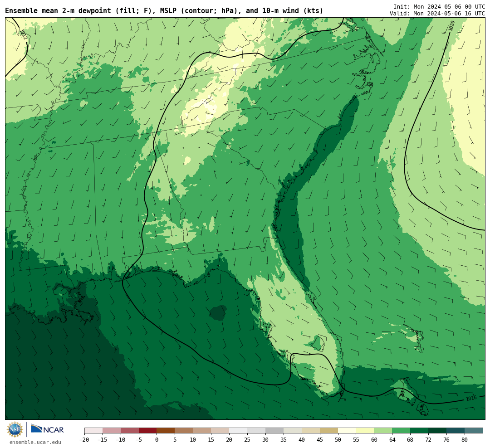Click the 72 colorbar tick label
Image resolution: width=490 pixels, height=448 pixels.
(428, 440)
